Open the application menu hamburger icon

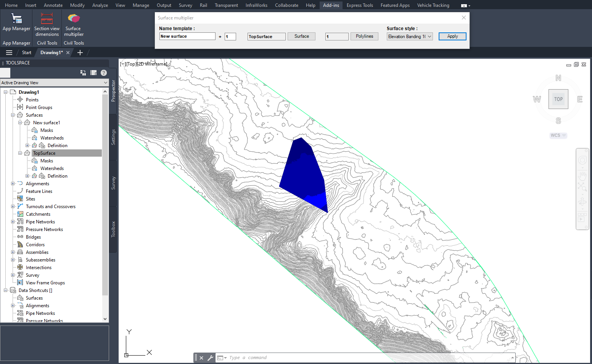pos(9,53)
